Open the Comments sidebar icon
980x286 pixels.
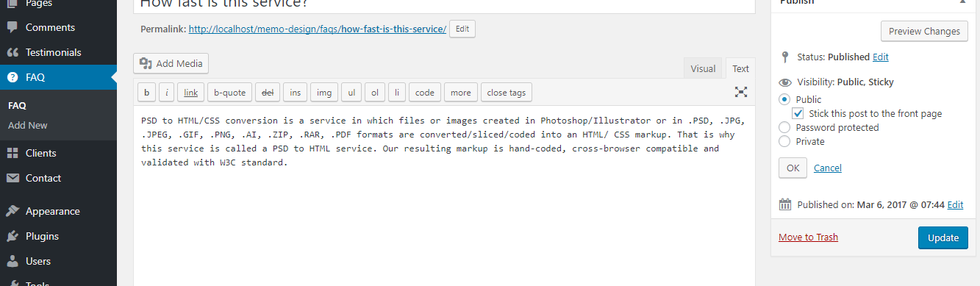(x=12, y=28)
